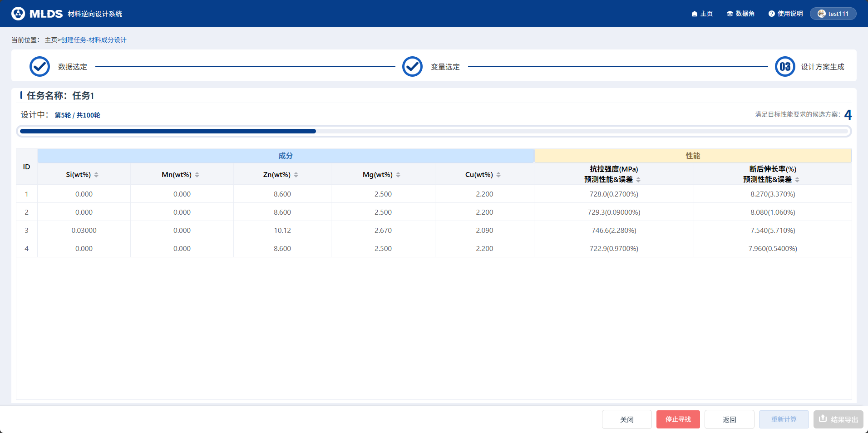The height and width of the screenshot is (433, 868).
Task: Click the 数据选定 step checkmark icon
Action: (x=39, y=67)
